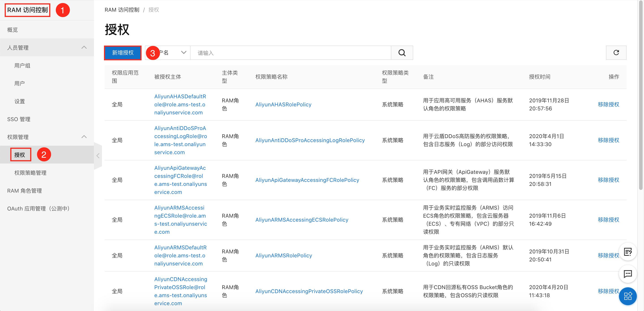Viewport: 644px width, 311px height.
Task: Click 移除授权 for the ApiGateway row
Action: click(608, 180)
